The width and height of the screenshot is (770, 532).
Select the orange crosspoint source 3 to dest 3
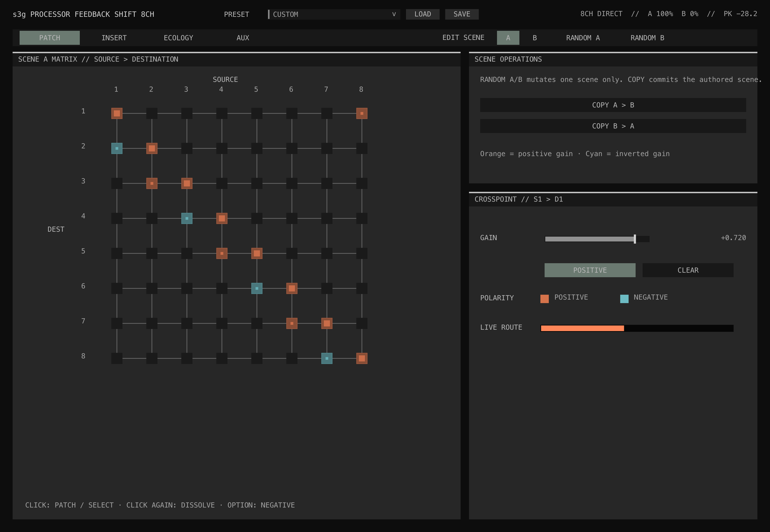(187, 183)
